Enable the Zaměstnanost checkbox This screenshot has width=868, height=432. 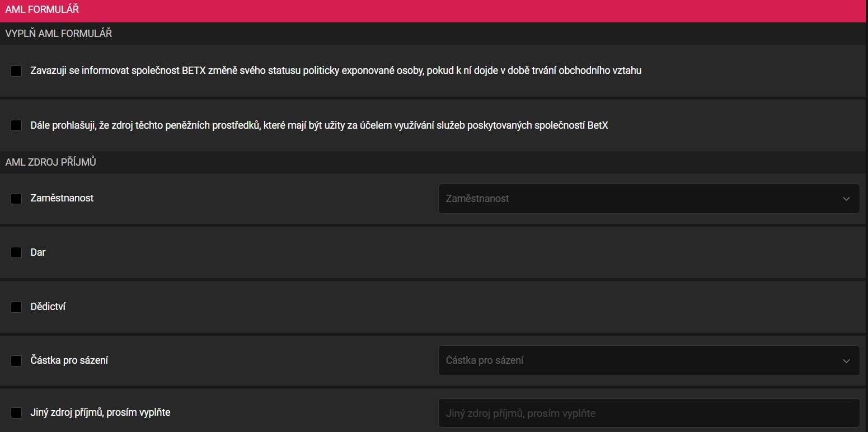(16, 199)
